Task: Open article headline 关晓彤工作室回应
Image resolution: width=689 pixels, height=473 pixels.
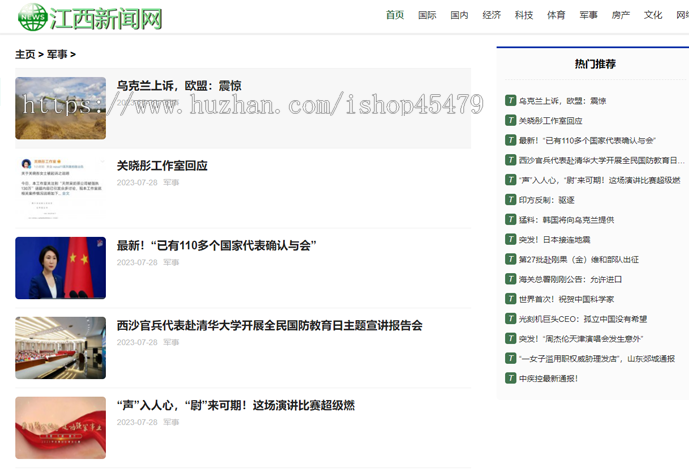Action: coord(162,166)
